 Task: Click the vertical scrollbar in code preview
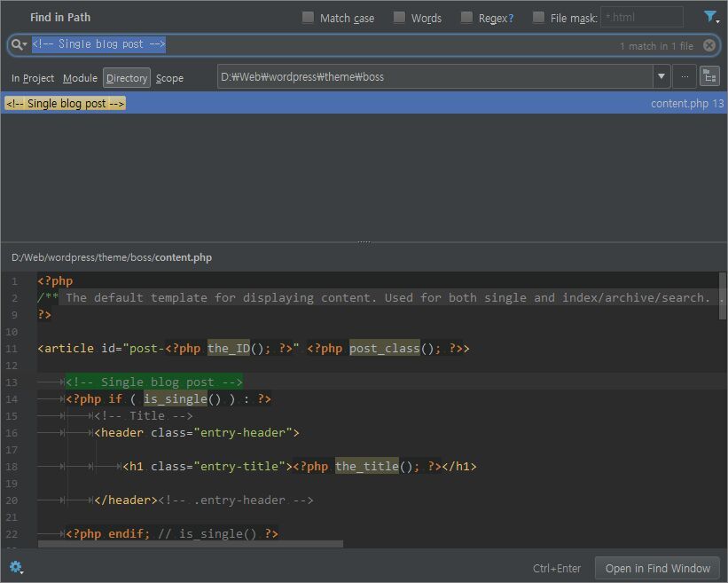[722, 295]
